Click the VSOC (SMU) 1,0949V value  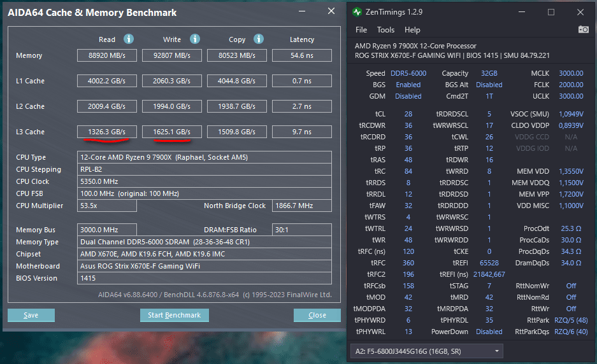click(x=571, y=114)
